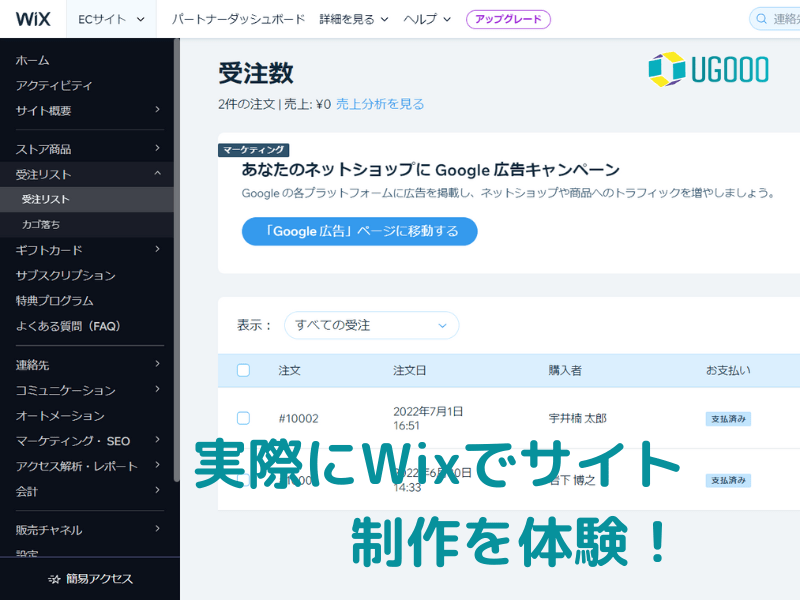Click the UGOOO logo image

coord(708,68)
